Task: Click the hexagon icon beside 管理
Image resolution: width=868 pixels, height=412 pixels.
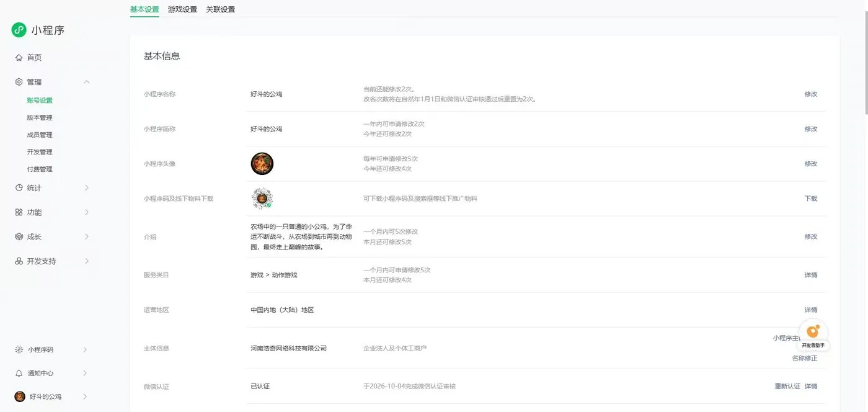Action: click(x=19, y=82)
